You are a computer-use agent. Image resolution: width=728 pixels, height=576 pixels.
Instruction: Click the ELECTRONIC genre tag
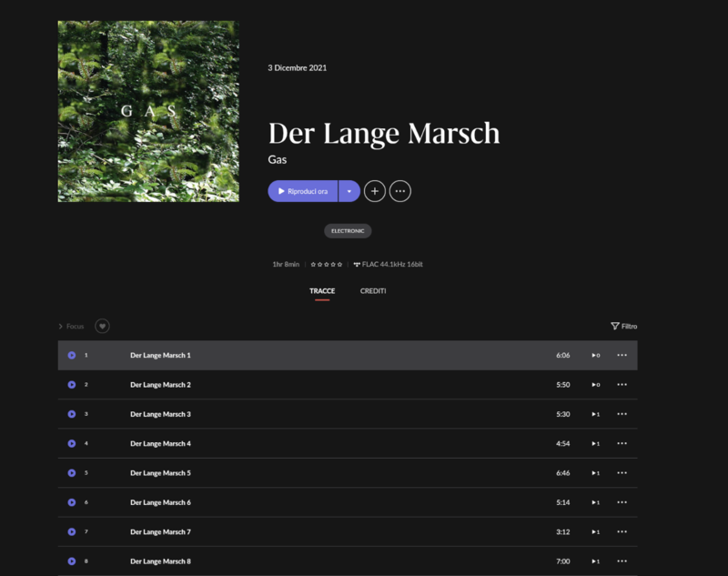348,231
